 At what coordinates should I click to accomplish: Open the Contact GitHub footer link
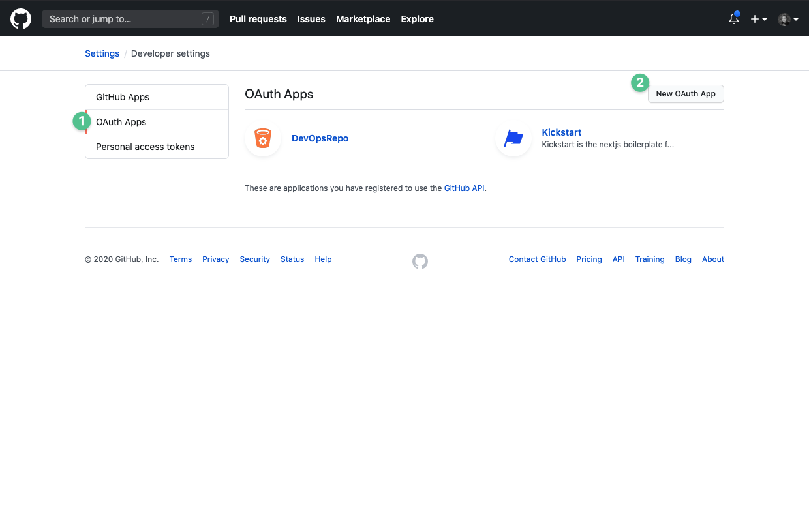(x=538, y=259)
